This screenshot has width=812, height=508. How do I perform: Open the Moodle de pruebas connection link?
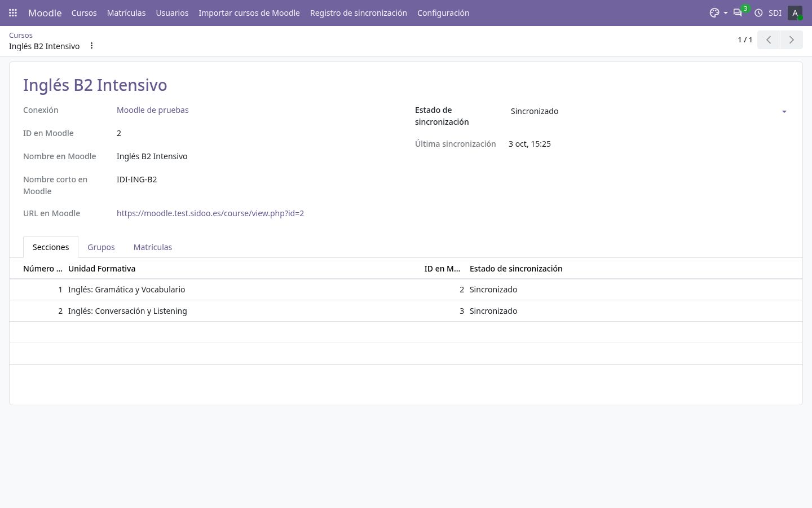pos(153,110)
